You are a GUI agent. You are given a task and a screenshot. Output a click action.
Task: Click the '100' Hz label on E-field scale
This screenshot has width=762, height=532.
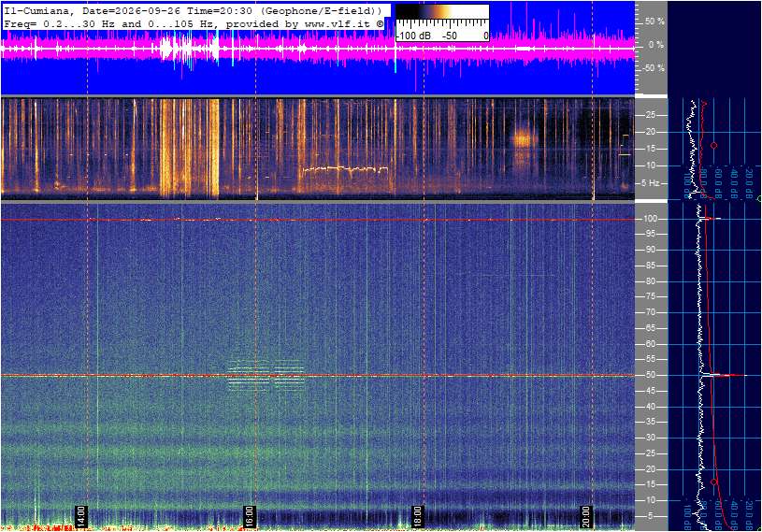pos(650,219)
